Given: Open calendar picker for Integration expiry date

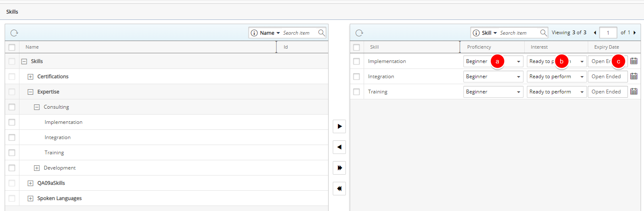Looking at the screenshot, I should click(633, 77).
